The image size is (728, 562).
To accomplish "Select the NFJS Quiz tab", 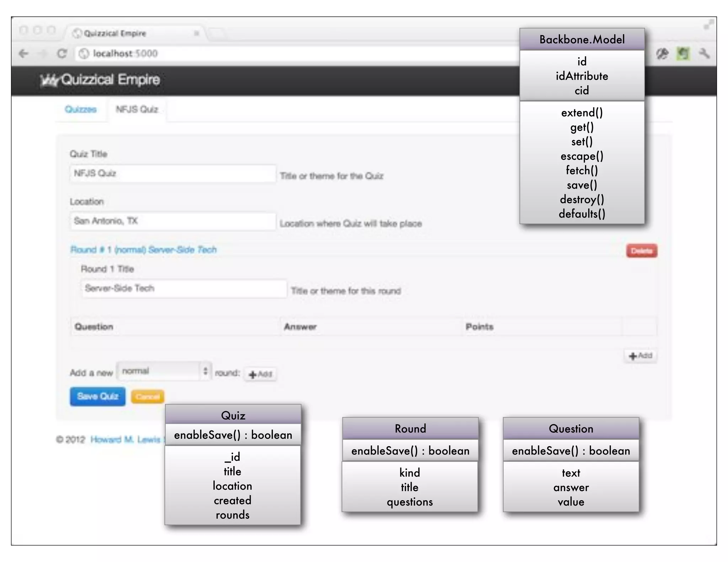I will tap(137, 109).
